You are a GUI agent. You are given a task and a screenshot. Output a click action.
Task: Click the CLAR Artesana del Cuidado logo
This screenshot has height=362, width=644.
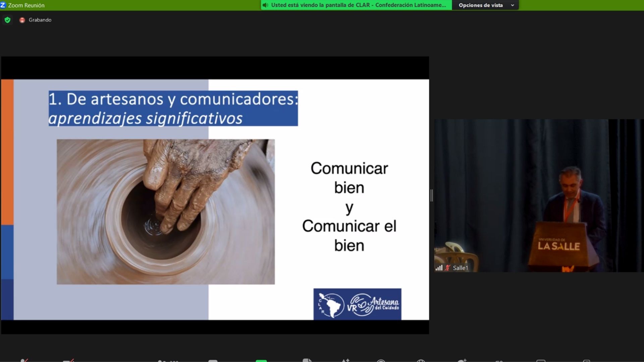coord(357,304)
